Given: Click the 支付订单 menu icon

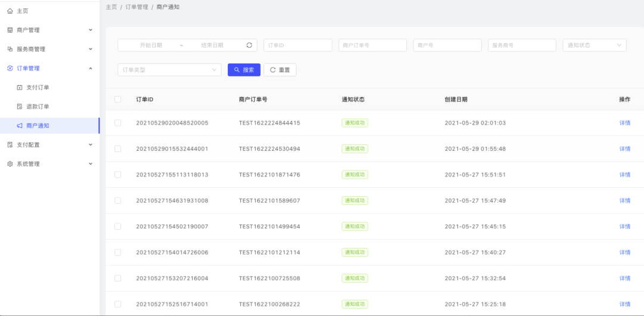Looking at the screenshot, I should pyautogui.click(x=20, y=88).
